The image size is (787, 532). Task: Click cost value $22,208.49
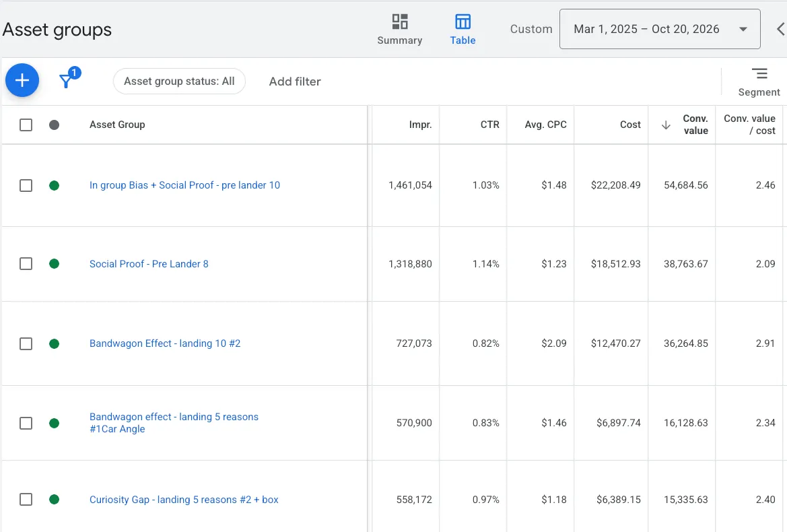pos(615,185)
